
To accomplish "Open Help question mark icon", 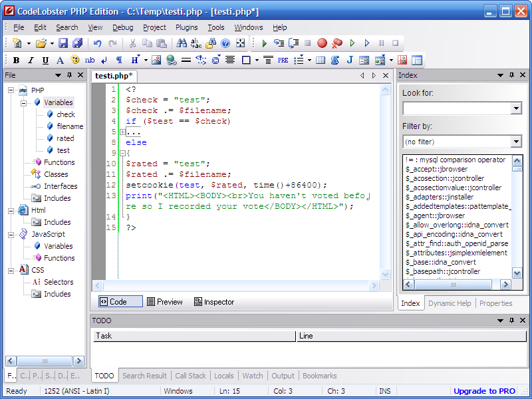I will (225, 43).
